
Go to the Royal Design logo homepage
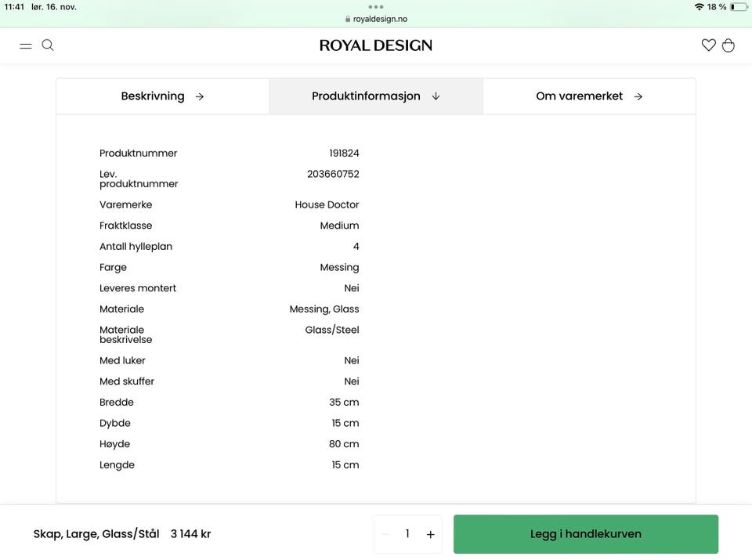click(376, 45)
